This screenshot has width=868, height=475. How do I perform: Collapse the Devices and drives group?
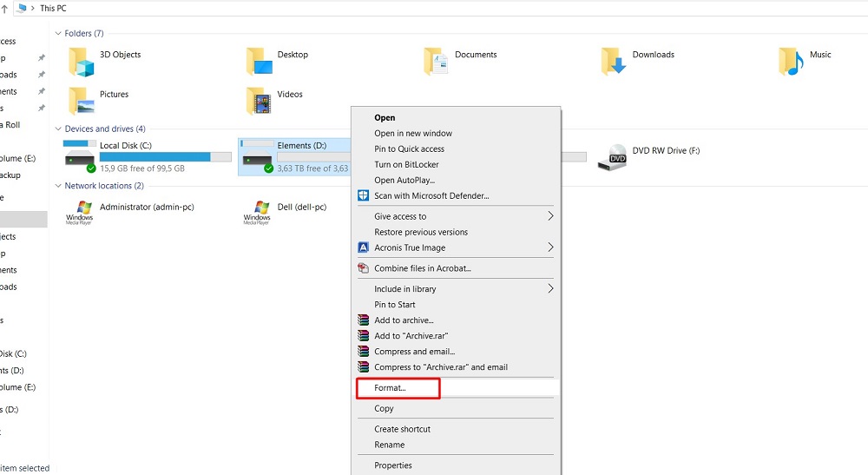[x=58, y=129]
